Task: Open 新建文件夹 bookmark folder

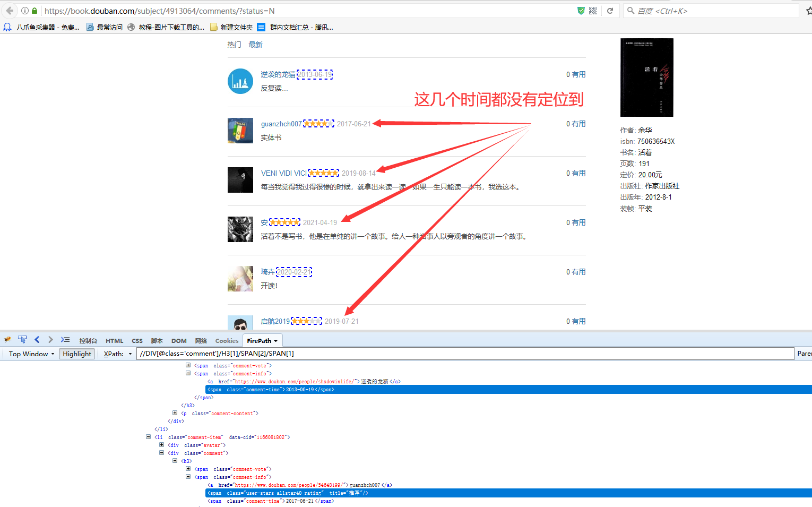Action: click(x=231, y=27)
